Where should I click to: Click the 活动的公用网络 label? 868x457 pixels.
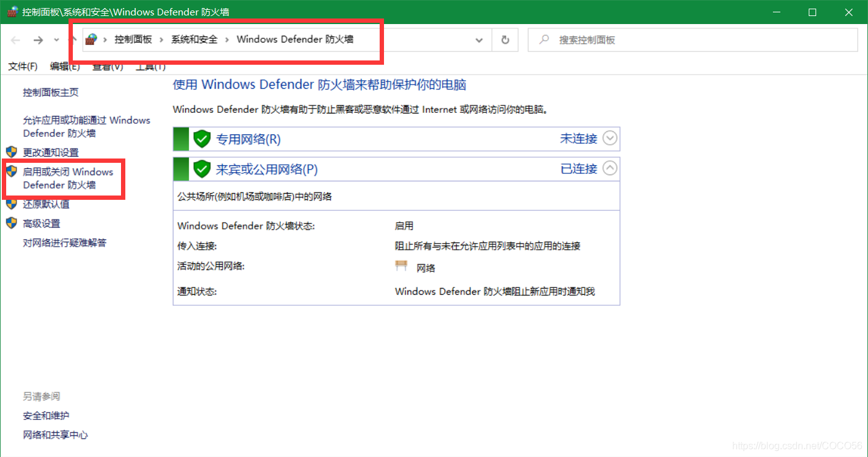click(211, 266)
